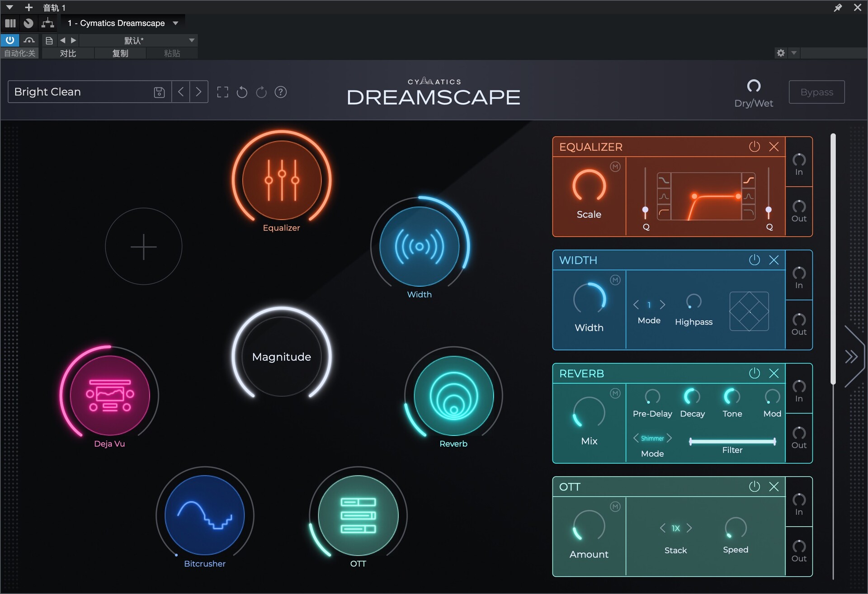Click the Equalizer effect module icon
The image size is (868, 594).
(x=282, y=180)
